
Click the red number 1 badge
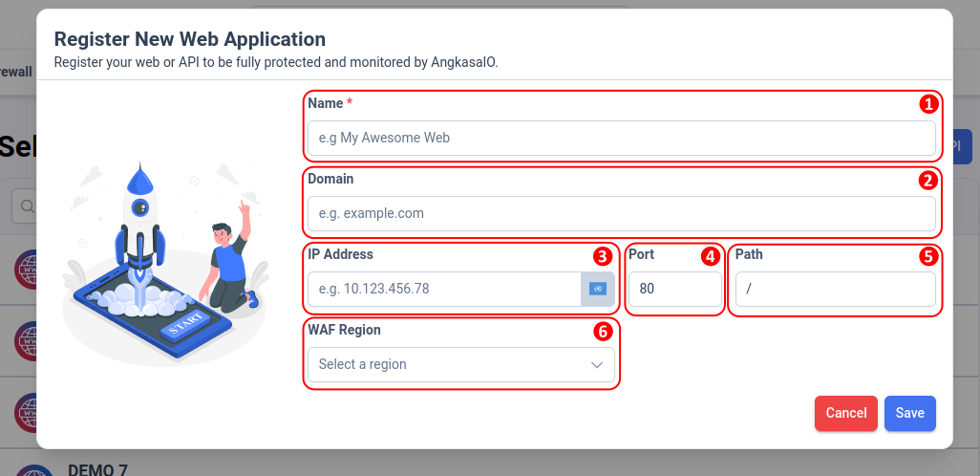(928, 104)
